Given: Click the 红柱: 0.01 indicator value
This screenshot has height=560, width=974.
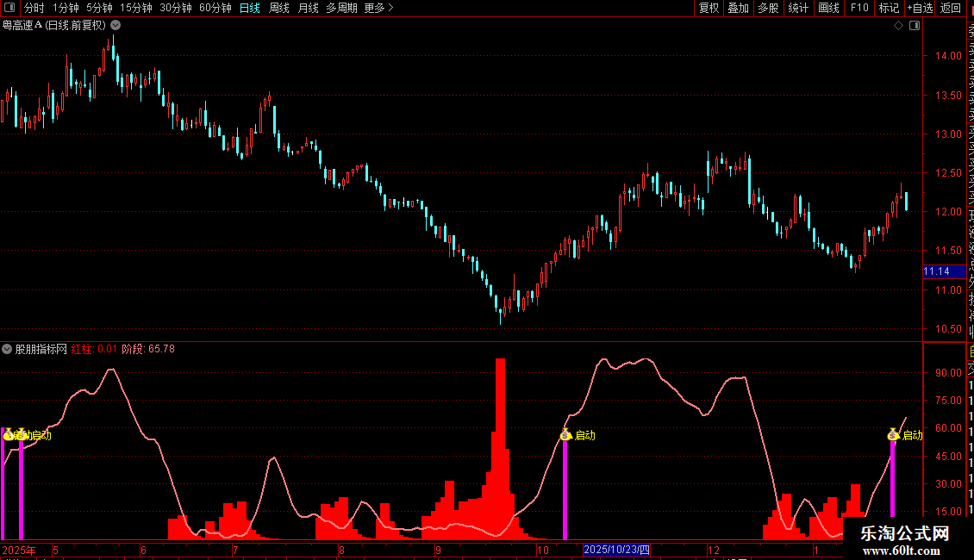Looking at the screenshot, I should 94,349.
